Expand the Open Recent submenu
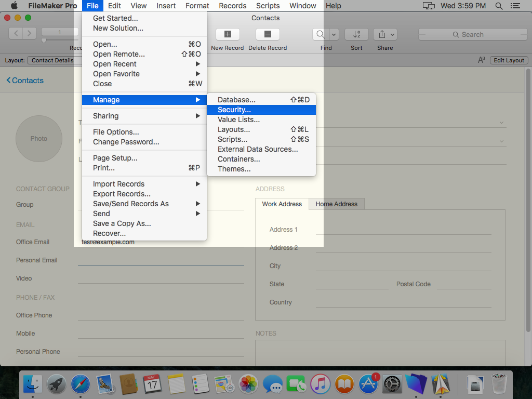 pyautogui.click(x=198, y=64)
